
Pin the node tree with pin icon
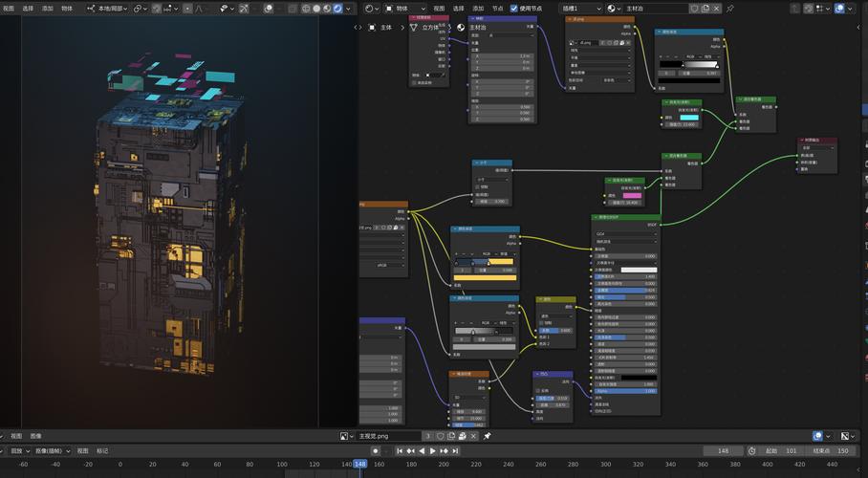coord(730,9)
